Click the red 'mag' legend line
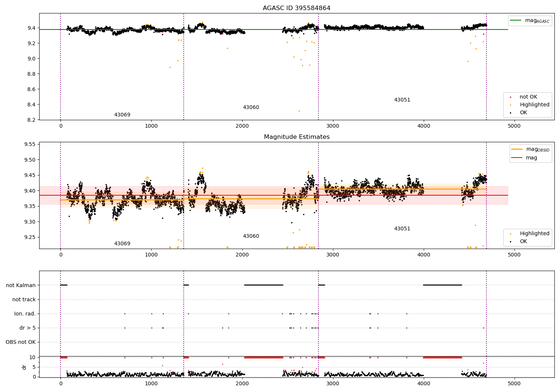This screenshot has height=392, width=560. click(517, 158)
